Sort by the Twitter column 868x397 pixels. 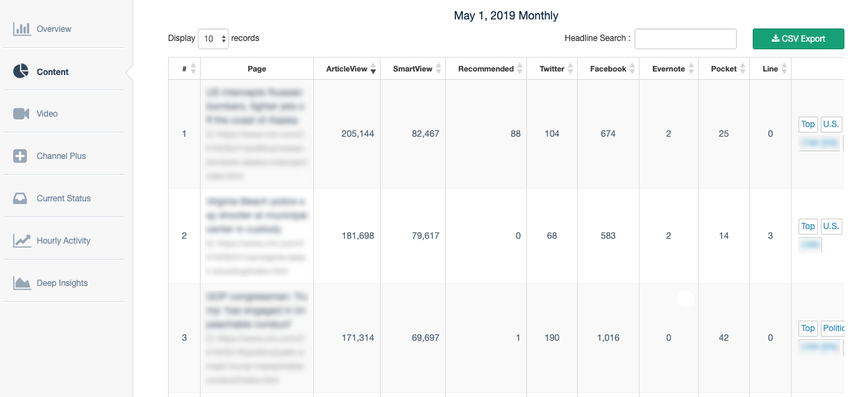(552, 69)
